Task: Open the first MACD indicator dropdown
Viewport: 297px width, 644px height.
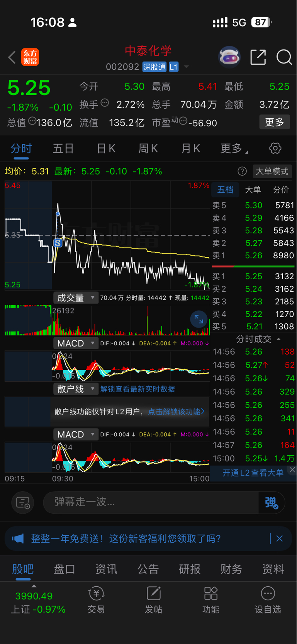Action: pos(76,343)
